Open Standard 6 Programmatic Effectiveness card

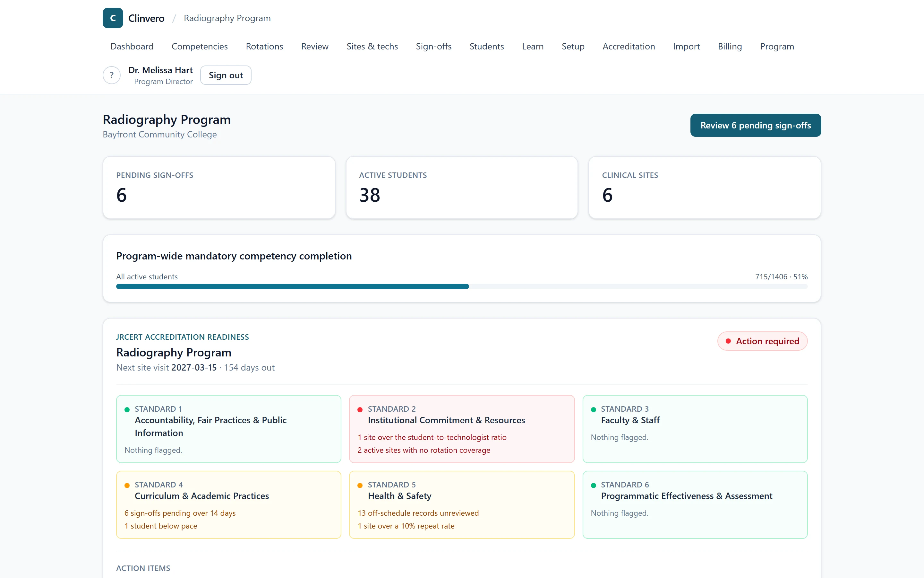click(x=695, y=505)
